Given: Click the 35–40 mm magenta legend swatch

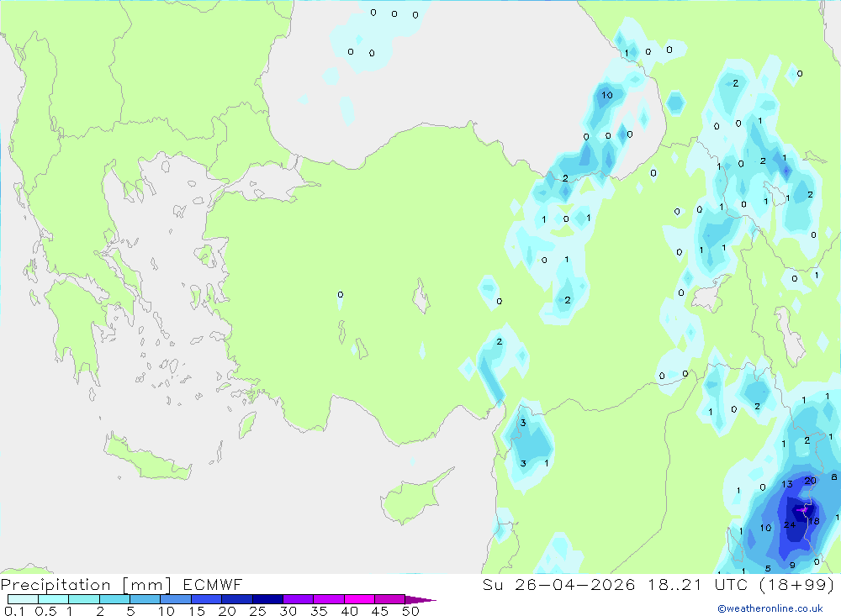Looking at the screenshot, I should tap(329, 599).
